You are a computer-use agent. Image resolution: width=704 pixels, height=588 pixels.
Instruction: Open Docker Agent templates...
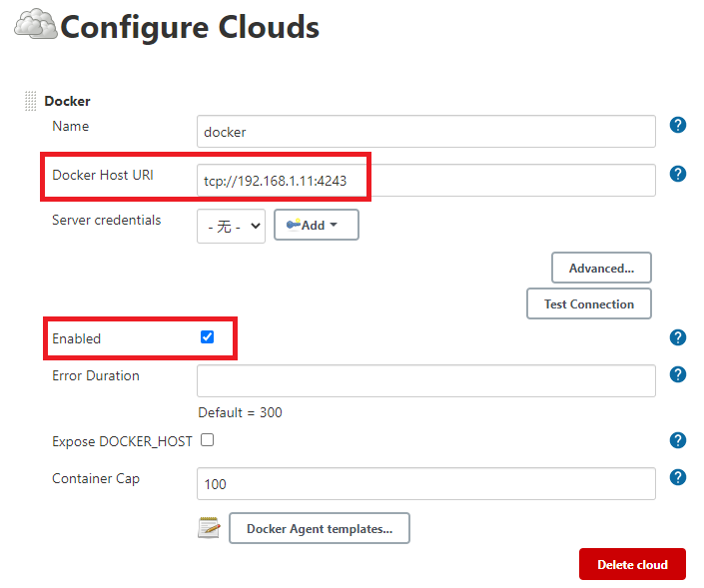(x=320, y=528)
